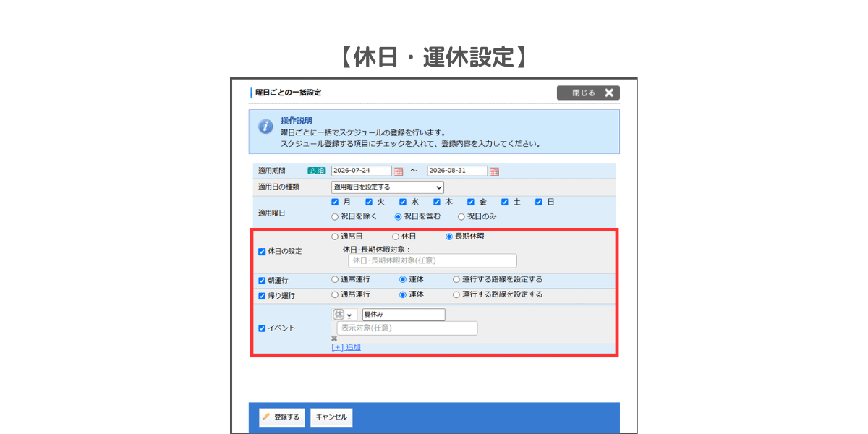
Task: Choose 通常運行 for 帰り運行
Action: point(335,295)
